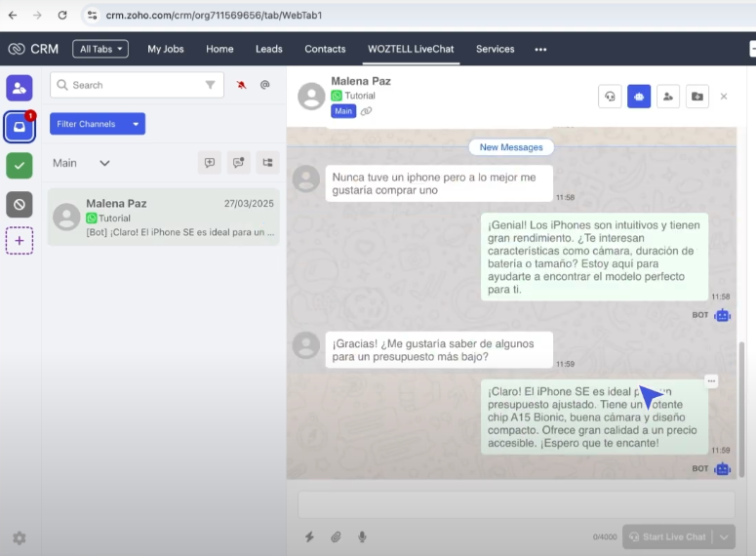The height and width of the screenshot is (556, 756).
Task: Reload the page with browser refresh button
Action: [62, 15]
